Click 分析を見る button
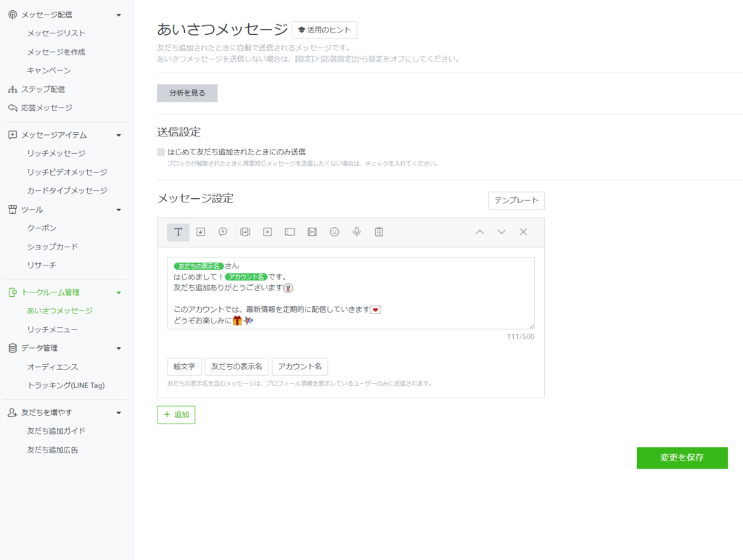Viewport: 743px width, 560px height. [x=187, y=94]
